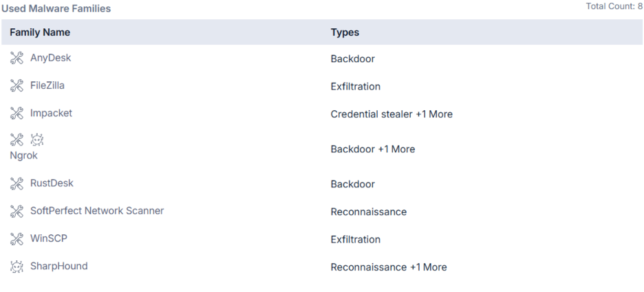The image size is (644, 292).
Task: Sort by the Family Name column header
Action: 40,32
